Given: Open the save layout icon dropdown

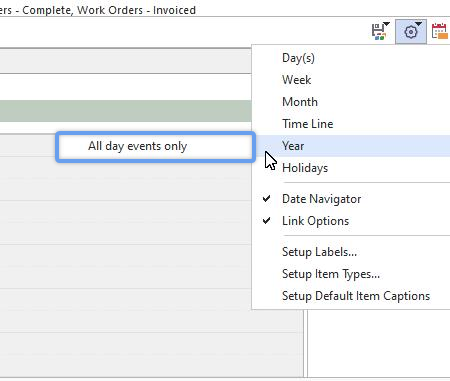Looking at the screenshot, I should point(380,32).
